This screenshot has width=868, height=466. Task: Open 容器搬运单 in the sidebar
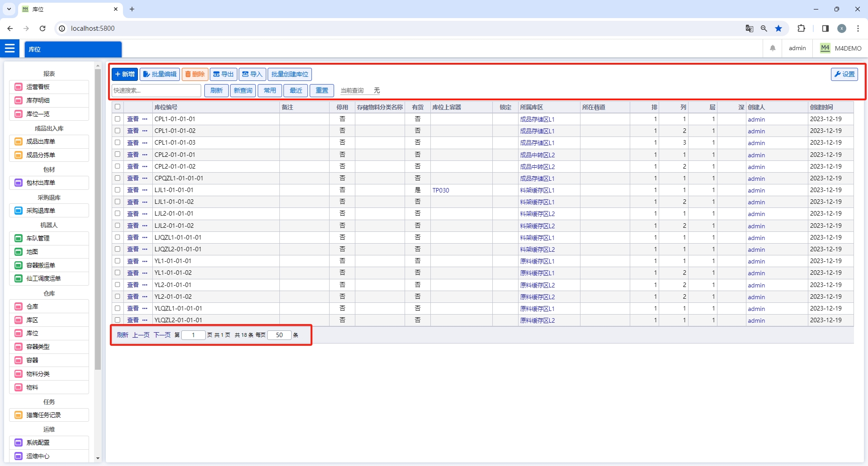49,265
